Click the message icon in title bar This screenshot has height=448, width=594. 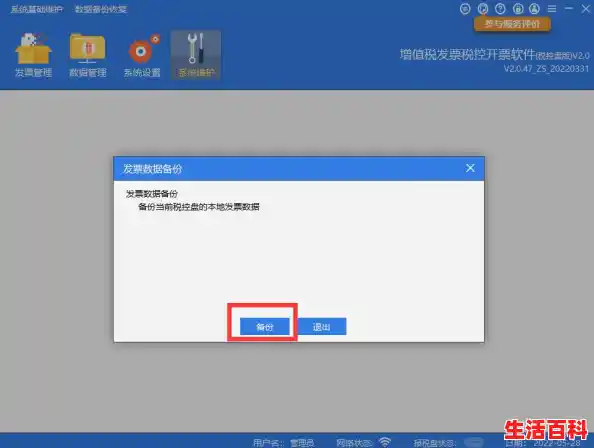465,9
